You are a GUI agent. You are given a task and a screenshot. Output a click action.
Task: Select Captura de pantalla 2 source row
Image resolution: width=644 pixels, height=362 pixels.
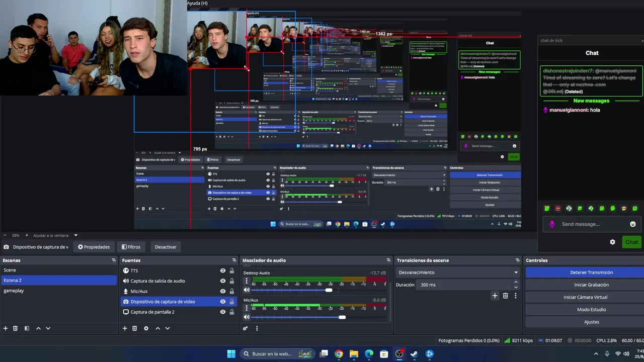pos(179,312)
